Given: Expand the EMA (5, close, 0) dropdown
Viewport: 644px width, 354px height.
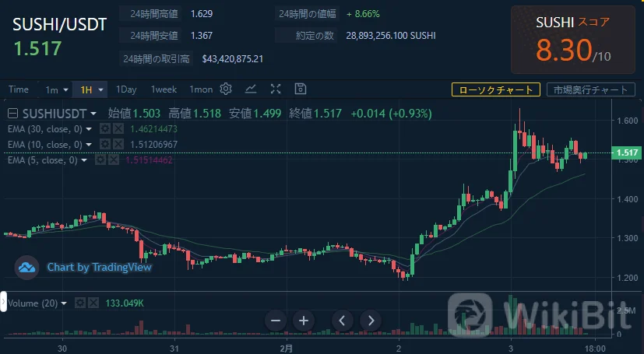Looking at the screenshot, I should coord(84,160).
